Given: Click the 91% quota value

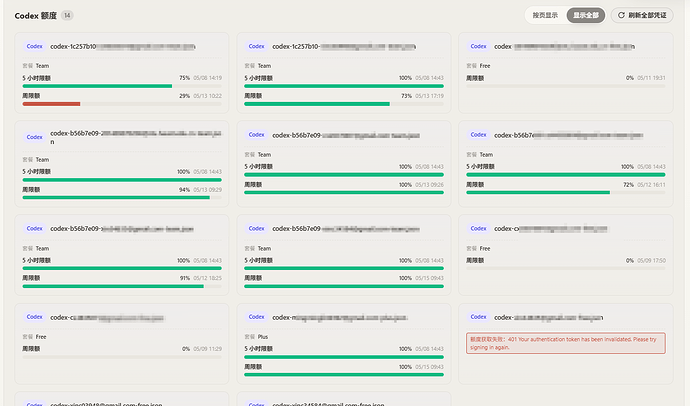Looking at the screenshot, I should tap(184, 278).
